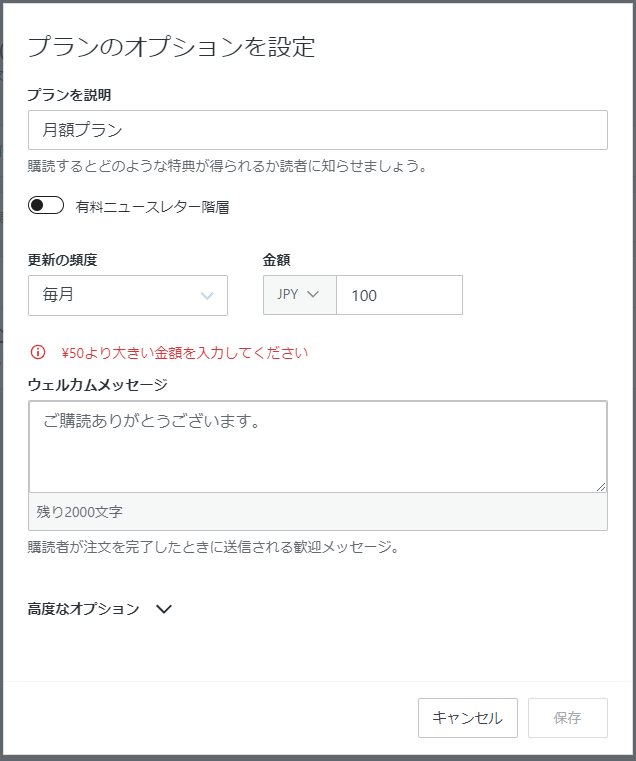Click the 残り2000文字 counter bar

click(x=317, y=511)
